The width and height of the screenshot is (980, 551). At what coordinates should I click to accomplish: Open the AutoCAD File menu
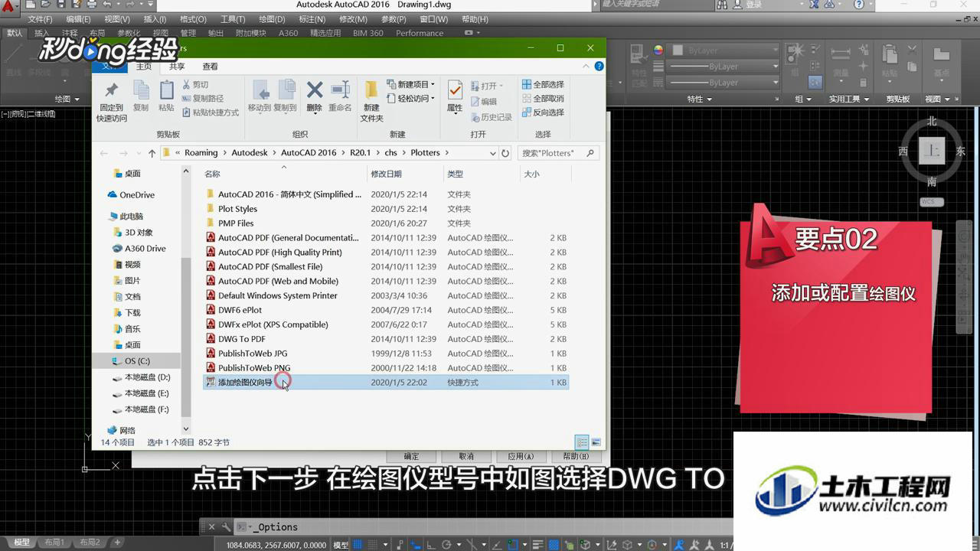tap(40, 19)
